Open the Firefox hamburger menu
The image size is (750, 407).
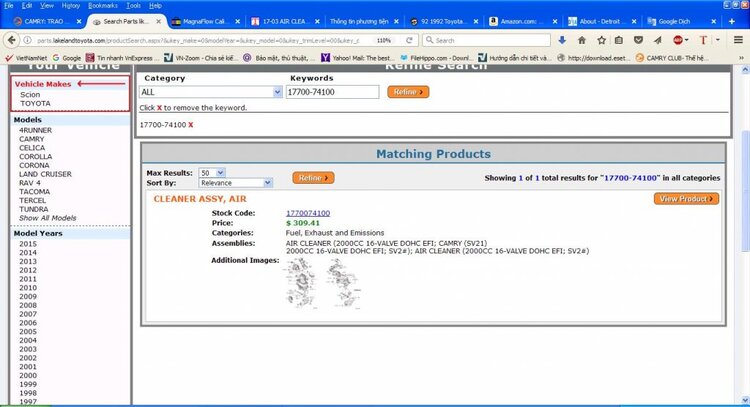[738, 41]
